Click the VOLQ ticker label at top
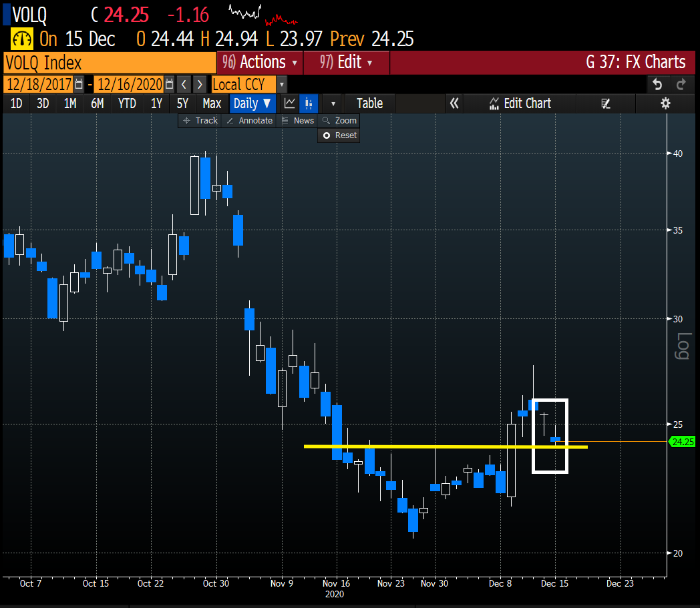The height and width of the screenshot is (608, 700). 29,15
